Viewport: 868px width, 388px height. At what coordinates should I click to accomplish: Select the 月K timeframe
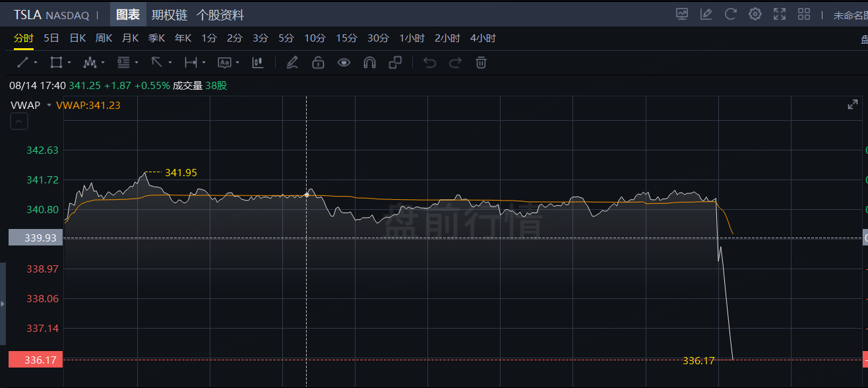131,38
